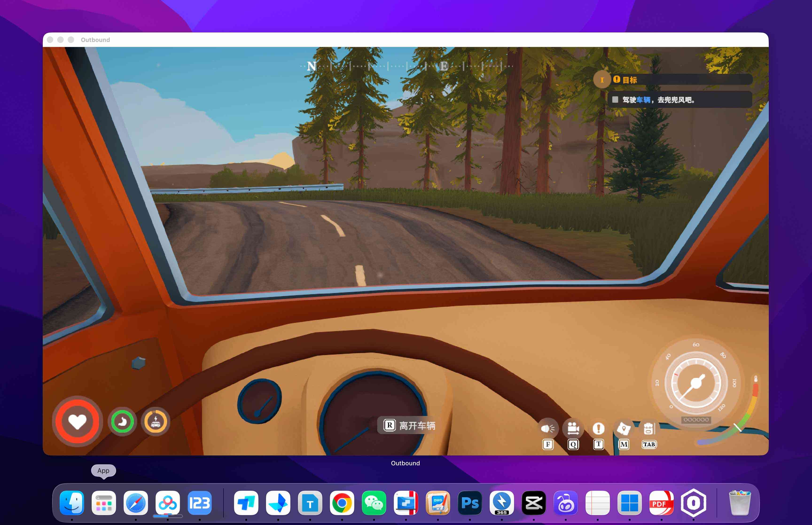Click the thermometer icon beside the speedometer

point(755,378)
